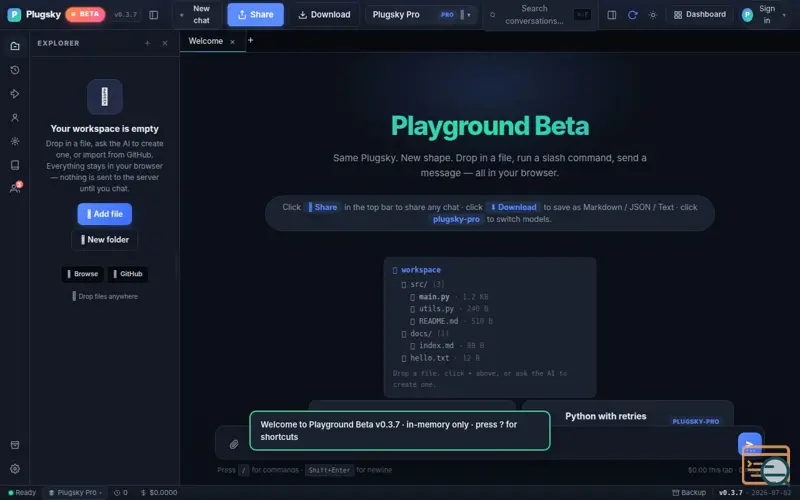
Task: Open the archive box icon in sidebar
Action: click(x=15, y=445)
